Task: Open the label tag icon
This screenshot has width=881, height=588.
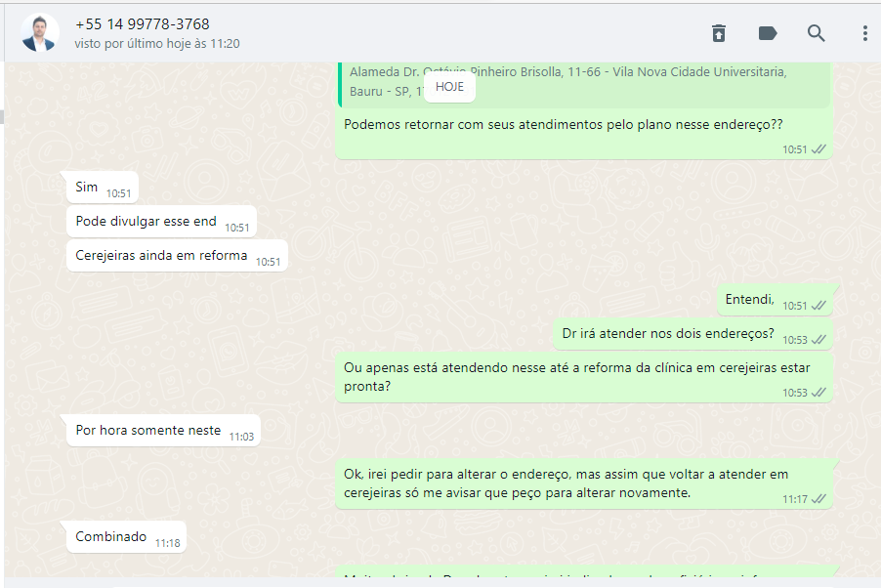Action: point(768,34)
